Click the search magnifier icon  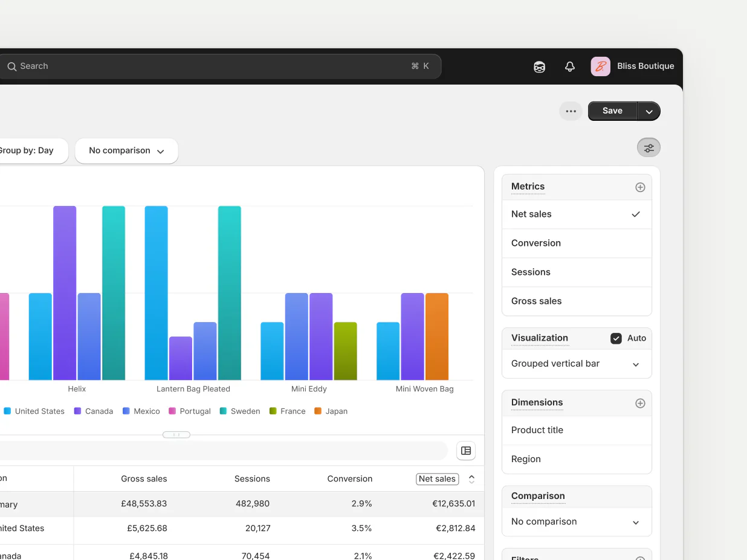point(12,66)
